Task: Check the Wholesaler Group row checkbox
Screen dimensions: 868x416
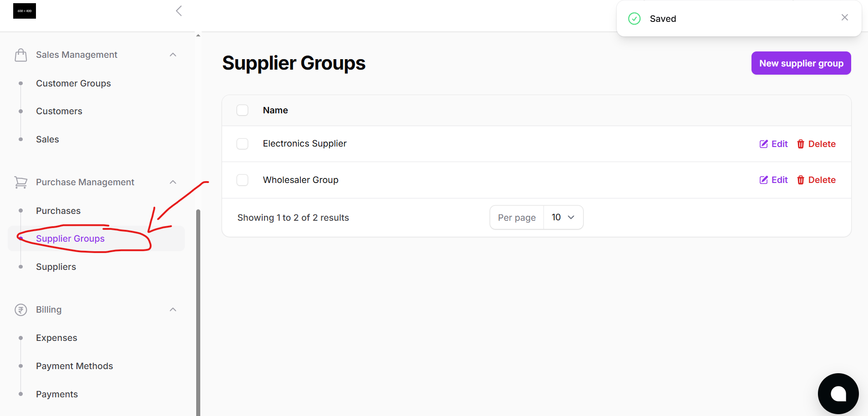Action: click(242, 180)
